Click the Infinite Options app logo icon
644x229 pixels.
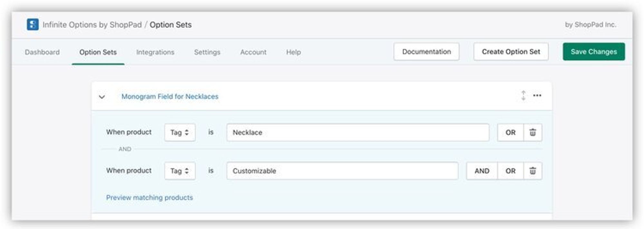click(x=33, y=24)
